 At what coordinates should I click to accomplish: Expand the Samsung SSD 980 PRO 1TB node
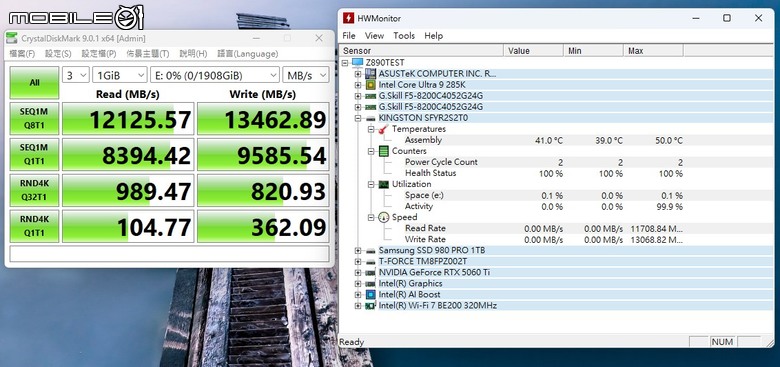click(358, 251)
